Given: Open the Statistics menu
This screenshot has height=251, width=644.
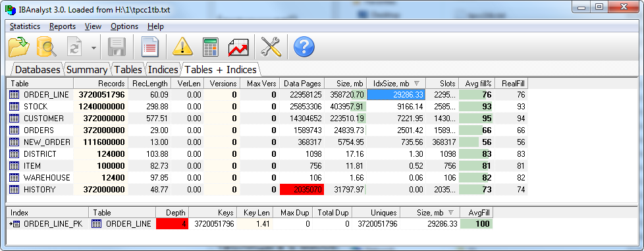Looking at the screenshot, I should 25,26.
